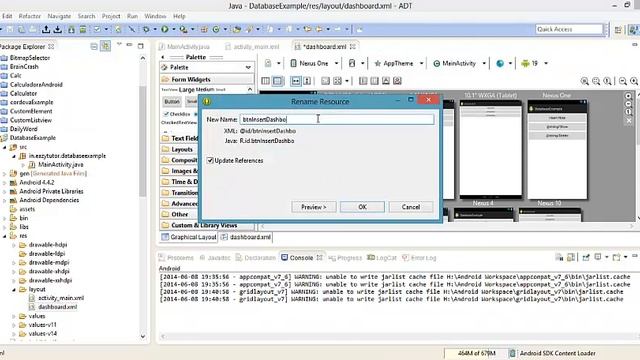This screenshot has height=360, width=640.
Task: Open the API level 19 dropdown
Action: 535,63
